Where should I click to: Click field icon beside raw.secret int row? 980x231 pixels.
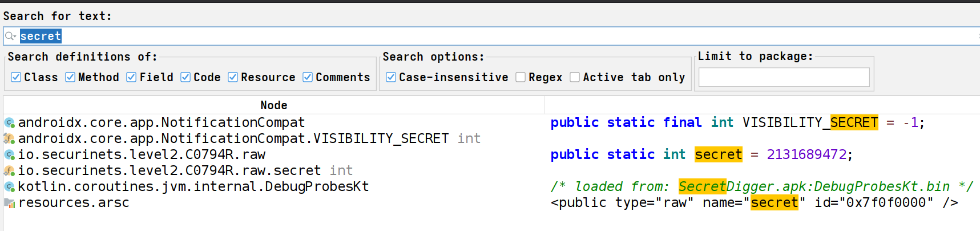pos(9,170)
